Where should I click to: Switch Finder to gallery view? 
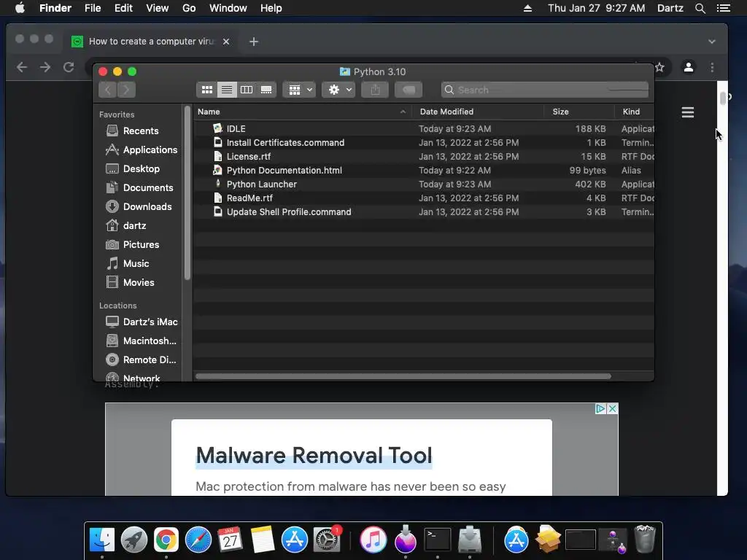coord(266,90)
